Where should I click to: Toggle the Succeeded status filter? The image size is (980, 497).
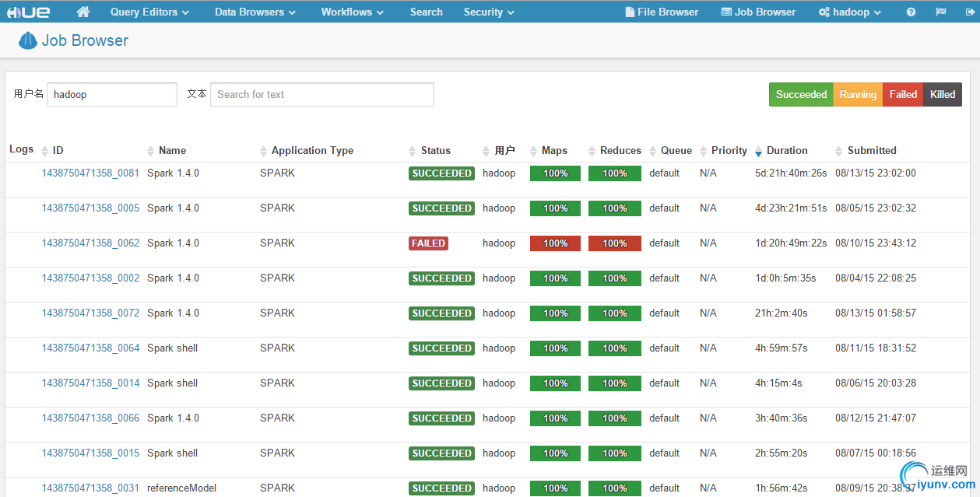tap(801, 94)
